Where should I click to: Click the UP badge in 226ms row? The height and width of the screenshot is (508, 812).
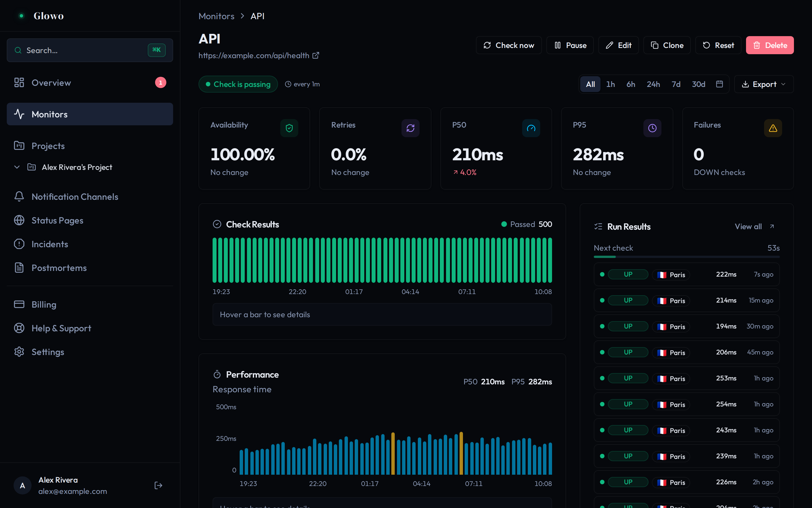pos(628,482)
